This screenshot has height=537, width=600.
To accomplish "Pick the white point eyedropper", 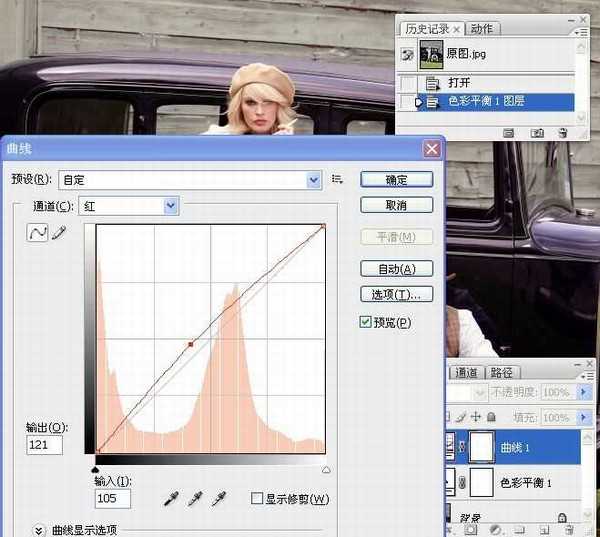I will [x=217, y=497].
